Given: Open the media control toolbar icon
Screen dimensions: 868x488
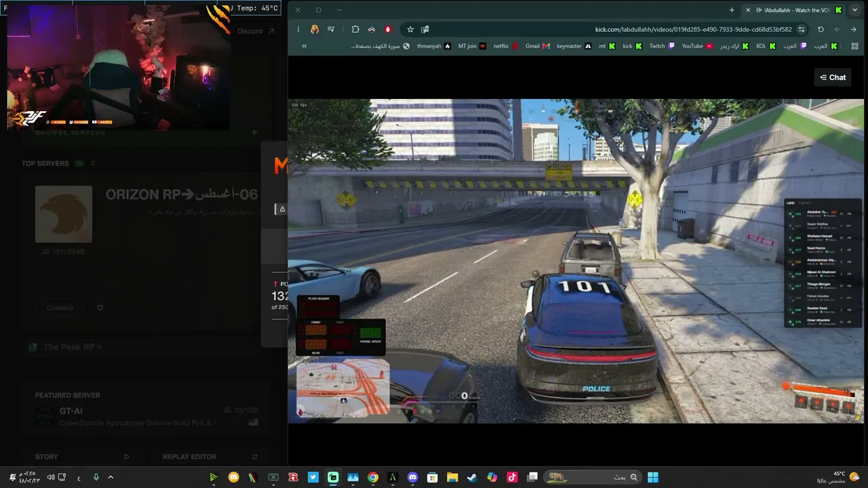Looking at the screenshot, I should (331, 29).
